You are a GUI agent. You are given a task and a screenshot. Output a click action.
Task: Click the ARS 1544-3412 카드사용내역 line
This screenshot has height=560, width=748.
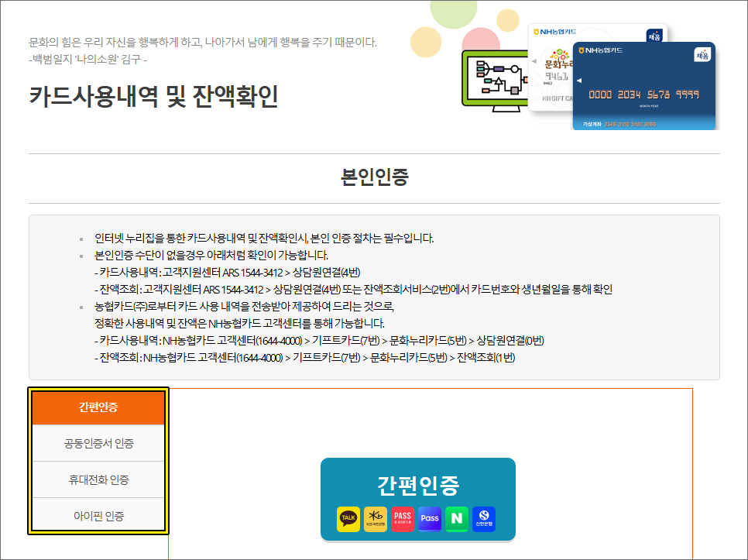pyautogui.click(x=228, y=272)
